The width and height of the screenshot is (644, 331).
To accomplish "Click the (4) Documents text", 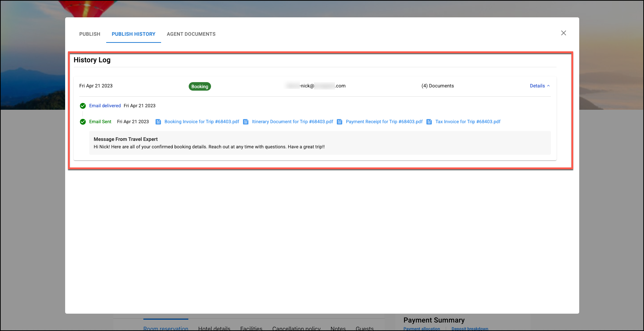I will click(x=438, y=86).
